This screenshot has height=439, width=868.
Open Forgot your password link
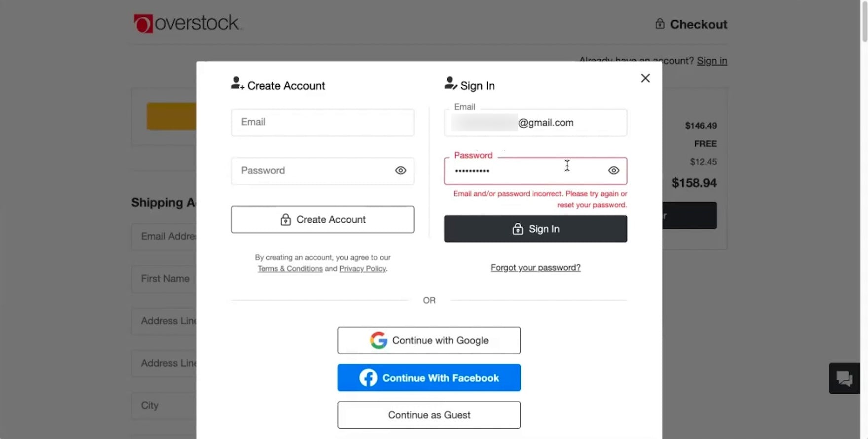pyautogui.click(x=535, y=268)
